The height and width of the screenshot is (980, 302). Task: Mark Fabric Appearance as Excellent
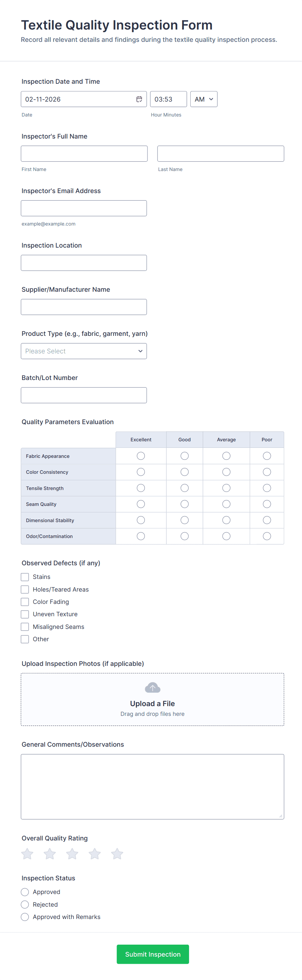(x=141, y=456)
